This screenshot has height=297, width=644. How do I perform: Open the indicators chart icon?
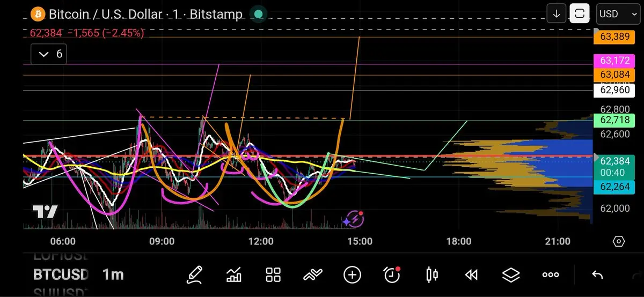234,275
